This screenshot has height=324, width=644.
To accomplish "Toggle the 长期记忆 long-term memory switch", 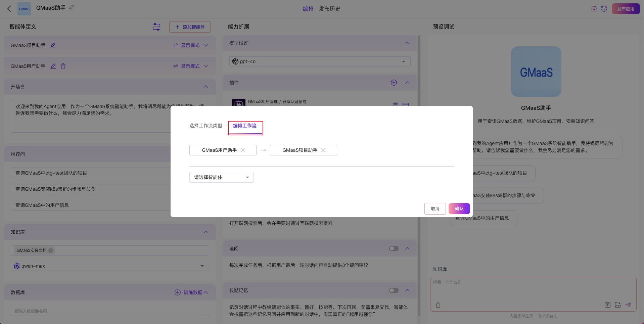I will click(x=394, y=290).
